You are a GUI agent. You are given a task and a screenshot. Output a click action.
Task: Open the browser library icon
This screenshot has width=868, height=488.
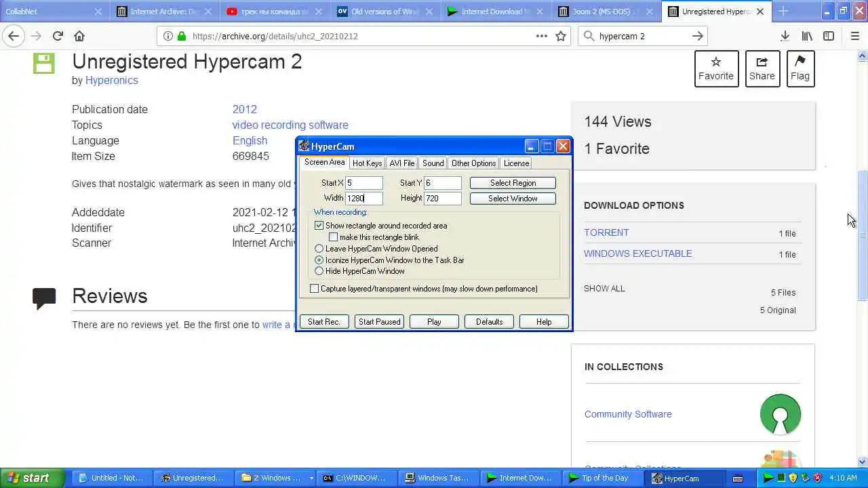[807, 36]
